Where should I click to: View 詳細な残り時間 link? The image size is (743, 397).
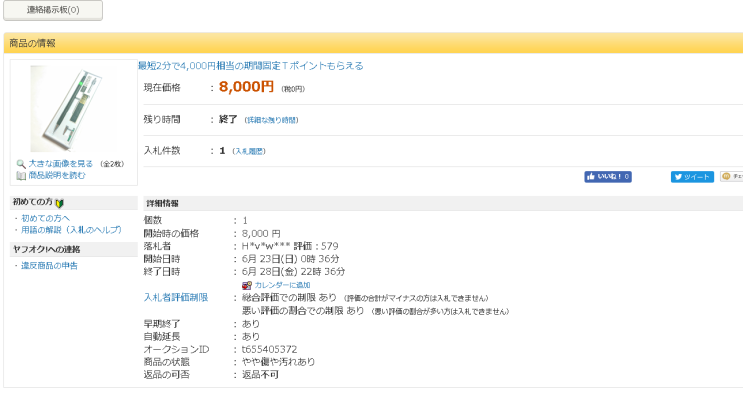tap(272, 120)
